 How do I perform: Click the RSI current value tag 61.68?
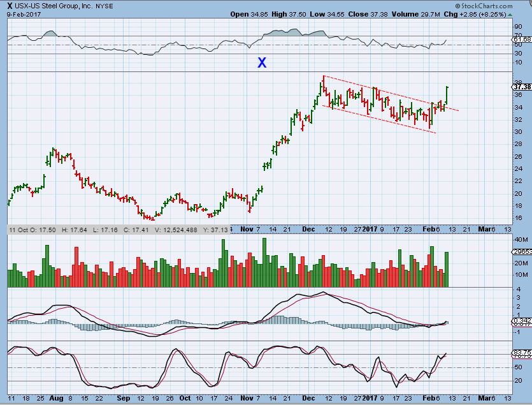(x=522, y=40)
